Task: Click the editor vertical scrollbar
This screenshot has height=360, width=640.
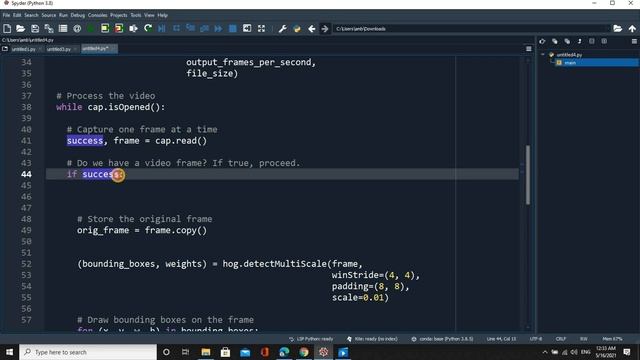Action: tap(528, 175)
